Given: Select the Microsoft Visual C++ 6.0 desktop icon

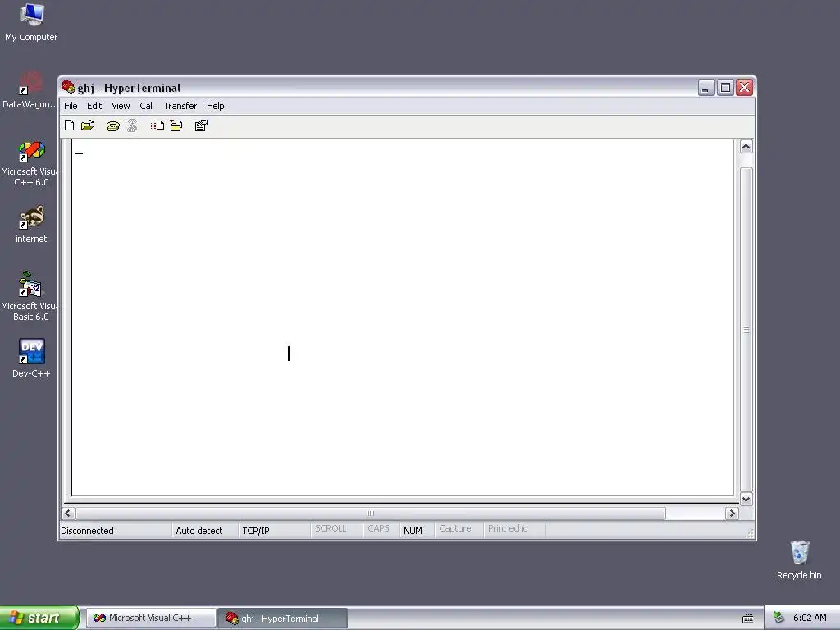Looking at the screenshot, I should [30, 163].
